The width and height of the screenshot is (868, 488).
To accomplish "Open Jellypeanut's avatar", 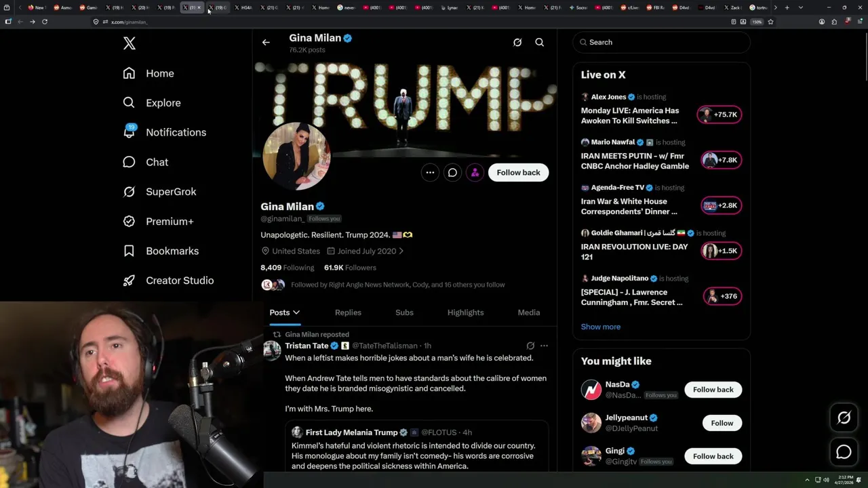I will (591, 423).
